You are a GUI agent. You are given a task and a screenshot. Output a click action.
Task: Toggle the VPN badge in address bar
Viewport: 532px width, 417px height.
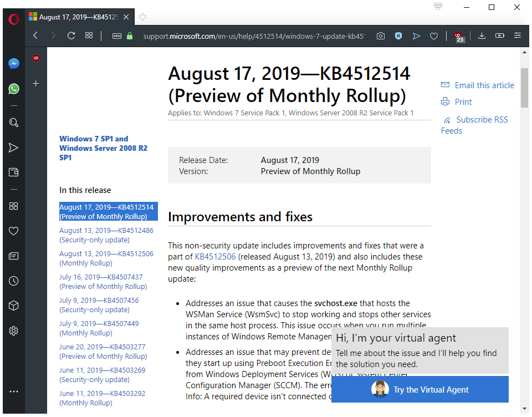click(x=117, y=36)
